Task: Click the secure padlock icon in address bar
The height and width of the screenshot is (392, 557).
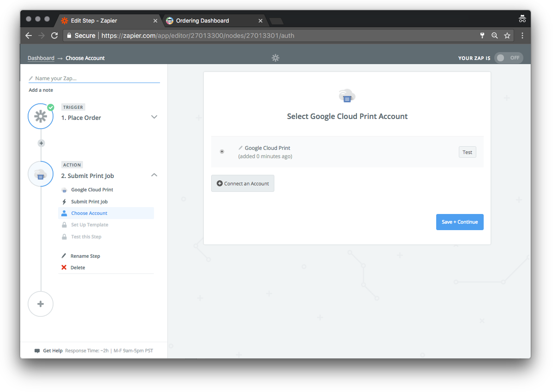Action: [69, 36]
